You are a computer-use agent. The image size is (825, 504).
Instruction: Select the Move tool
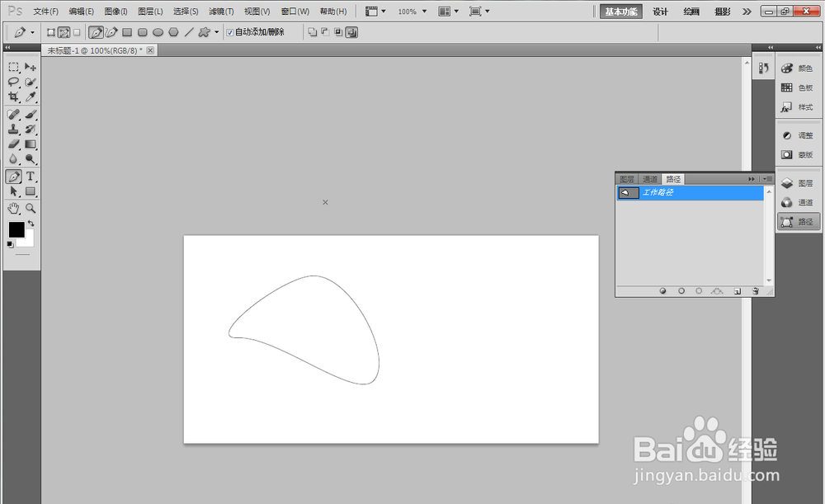click(x=31, y=67)
